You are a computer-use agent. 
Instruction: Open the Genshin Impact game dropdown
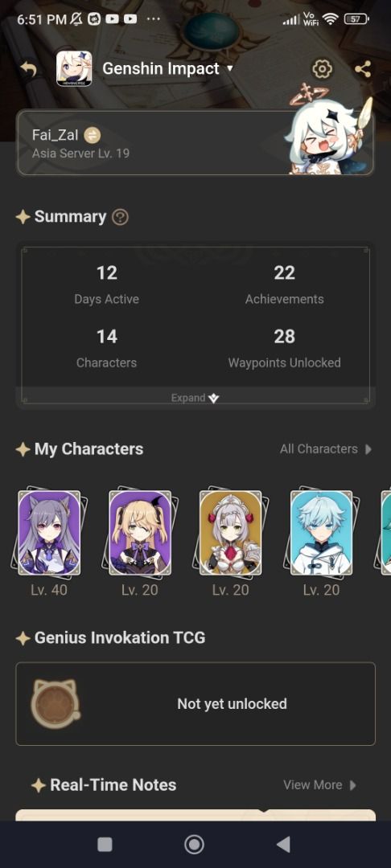click(x=168, y=69)
